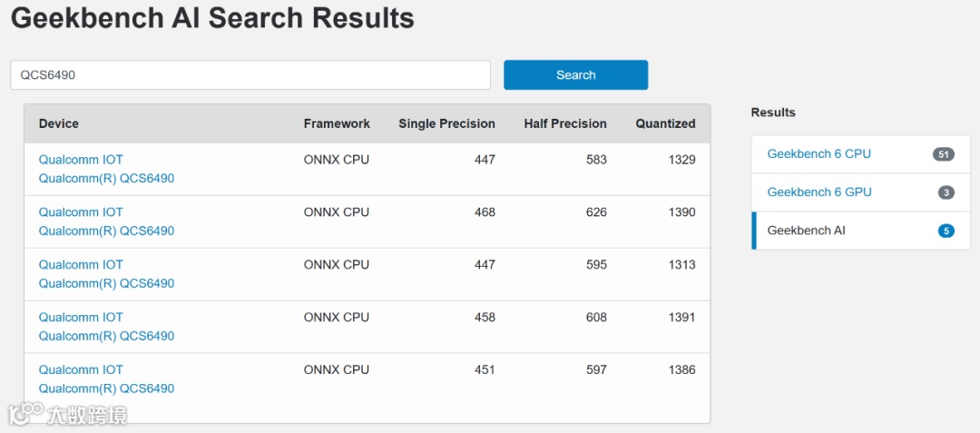The height and width of the screenshot is (433, 980).
Task: Click the Single Precision column header
Action: tap(446, 123)
